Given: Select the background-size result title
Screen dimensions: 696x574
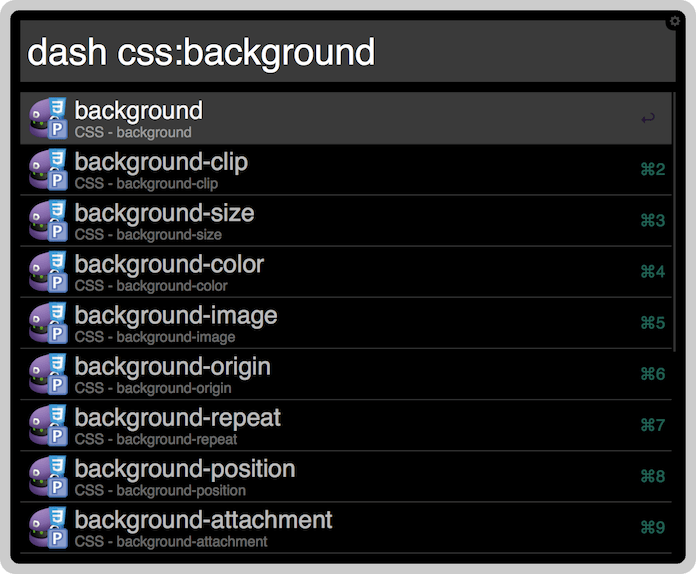Looking at the screenshot, I should coord(164,214).
